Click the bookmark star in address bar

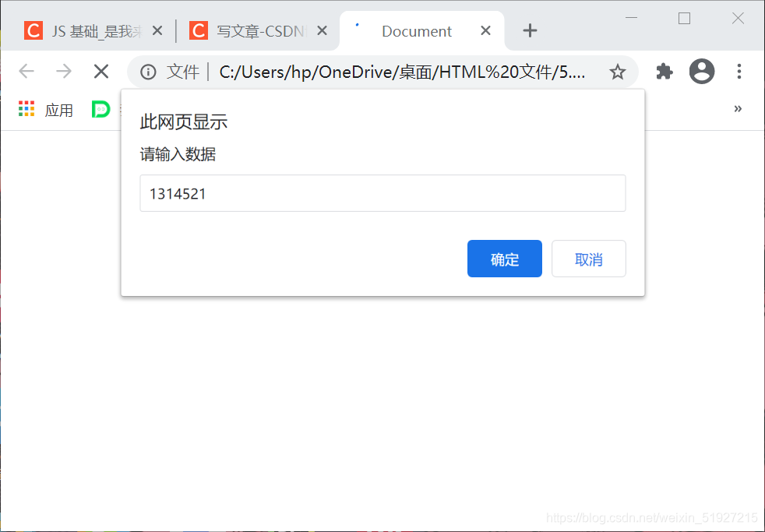[618, 71]
